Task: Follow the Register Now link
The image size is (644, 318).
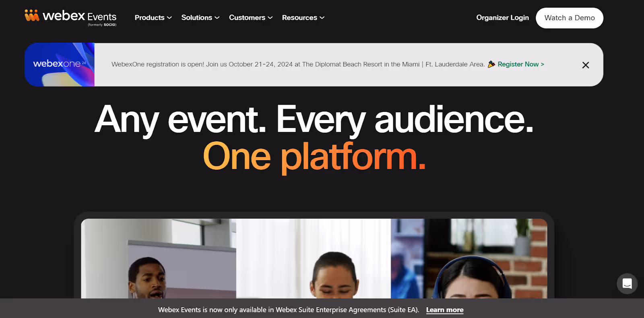Action: pyautogui.click(x=521, y=64)
